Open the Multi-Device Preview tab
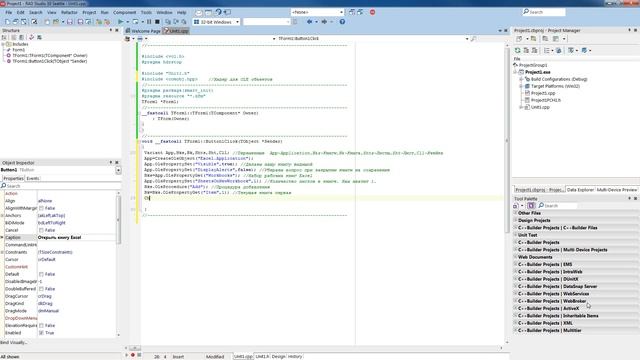Viewport: 640px width, 360px height. click(x=617, y=190)
